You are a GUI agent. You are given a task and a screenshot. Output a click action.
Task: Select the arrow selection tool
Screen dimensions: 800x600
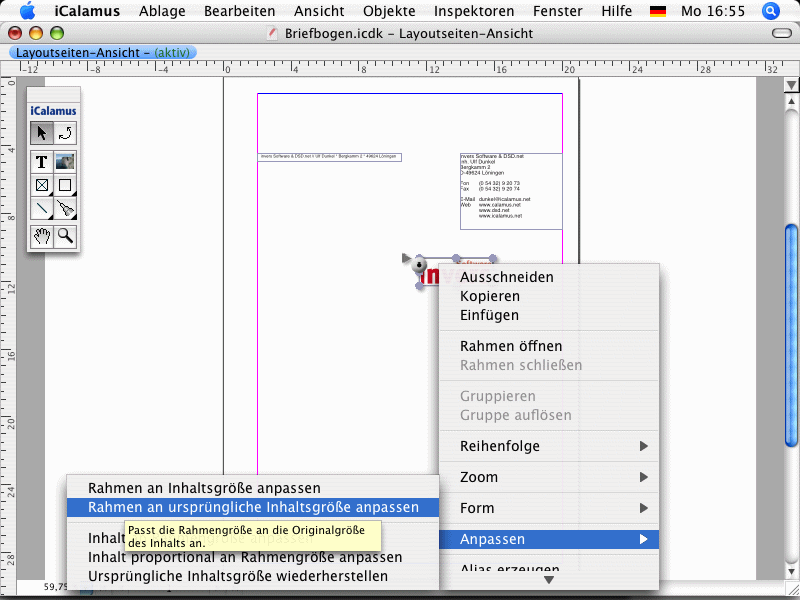pos(41,133)
